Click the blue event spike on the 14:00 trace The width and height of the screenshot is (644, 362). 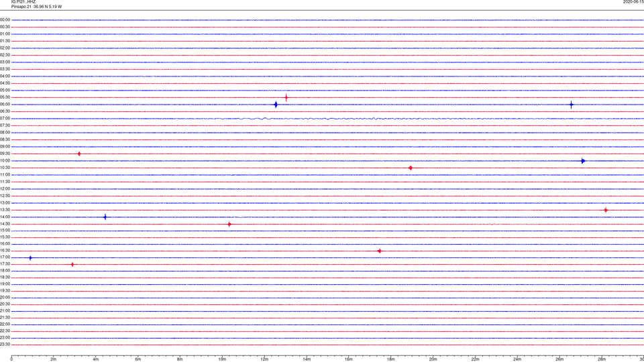(x=105, y=217)
